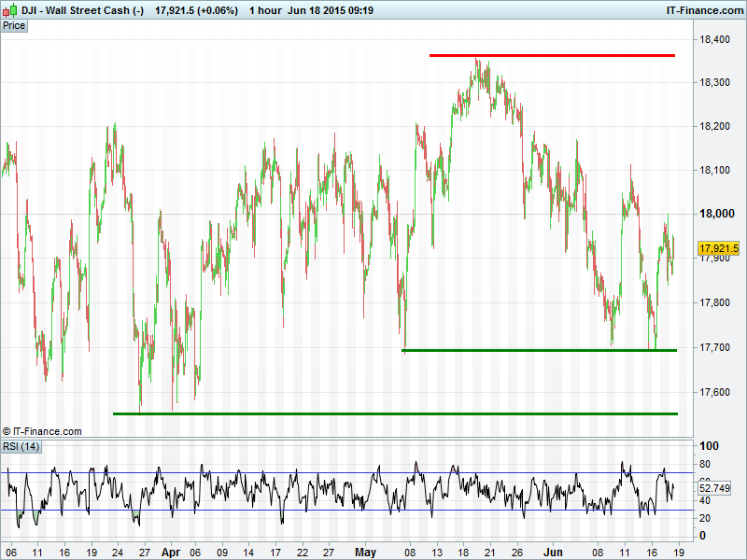Click the May marker on time axis
This screenshot has width=747, height=560.
365,552
